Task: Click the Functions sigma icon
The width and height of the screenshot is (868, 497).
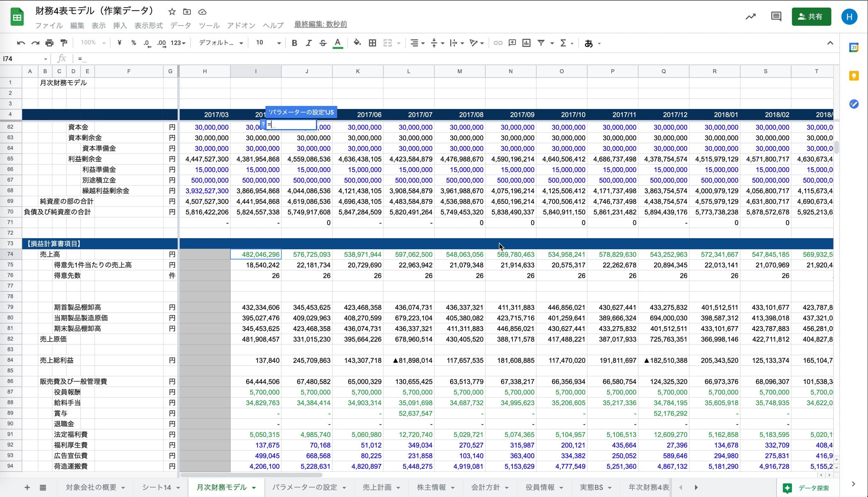Action: pos(563,43)
